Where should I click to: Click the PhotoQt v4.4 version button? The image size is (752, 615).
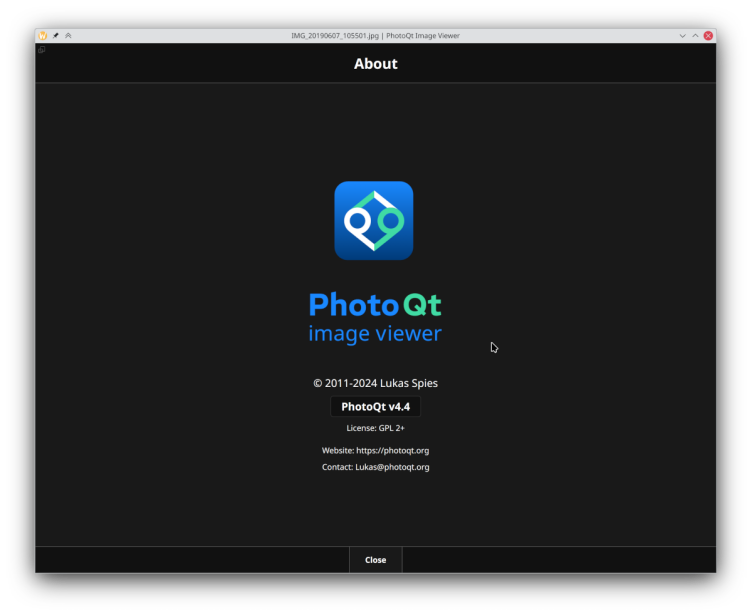point(375,407)
